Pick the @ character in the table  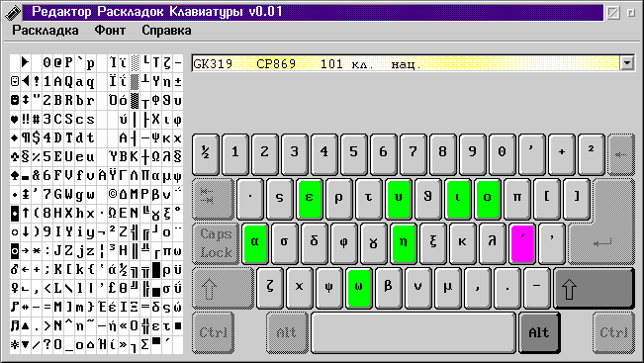click(58, 63)
